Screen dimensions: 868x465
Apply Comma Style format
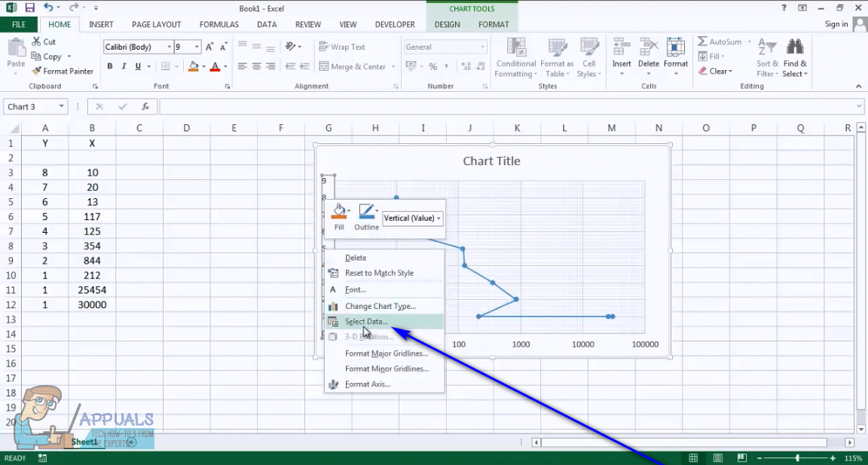[x=447, y=66]
